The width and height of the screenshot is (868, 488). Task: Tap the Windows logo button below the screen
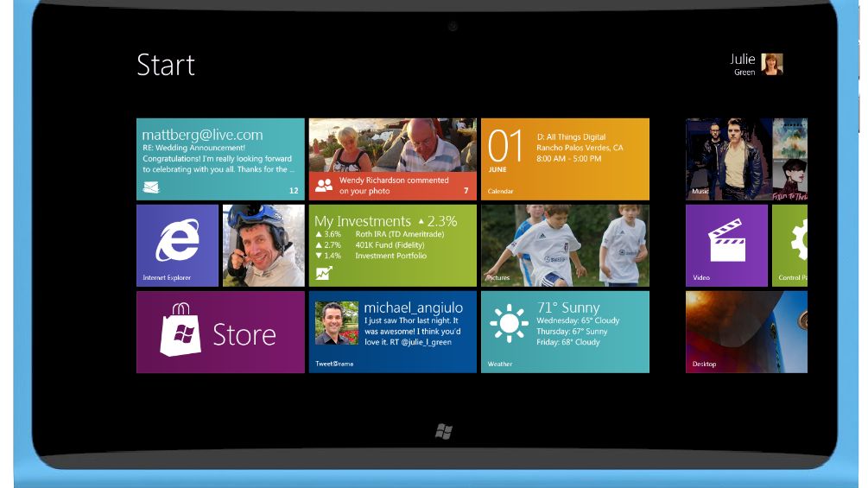click(444, 432)
